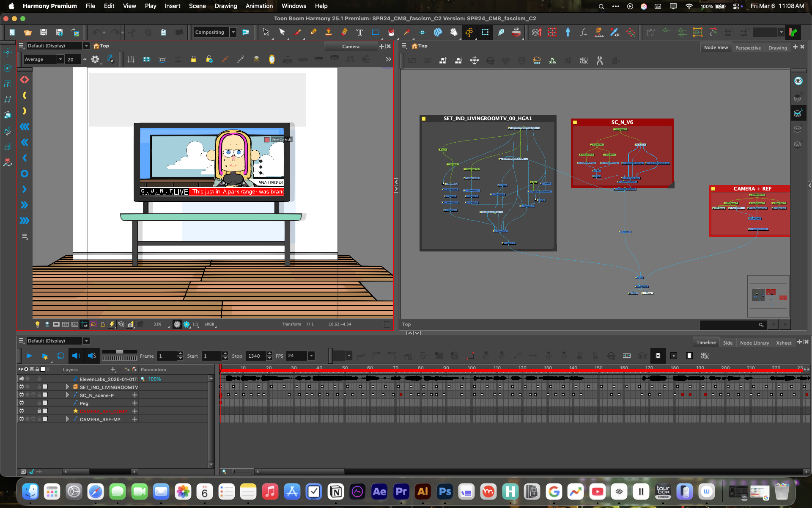
Task: Select the Transform tool icon
Action: [485, 32]
